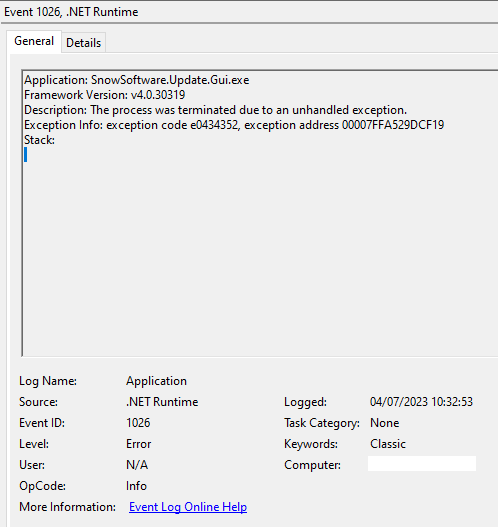The height and width of the screenshot is (527, 498).
Task: Click the Log Name value Application
Action: click(156, 381)
